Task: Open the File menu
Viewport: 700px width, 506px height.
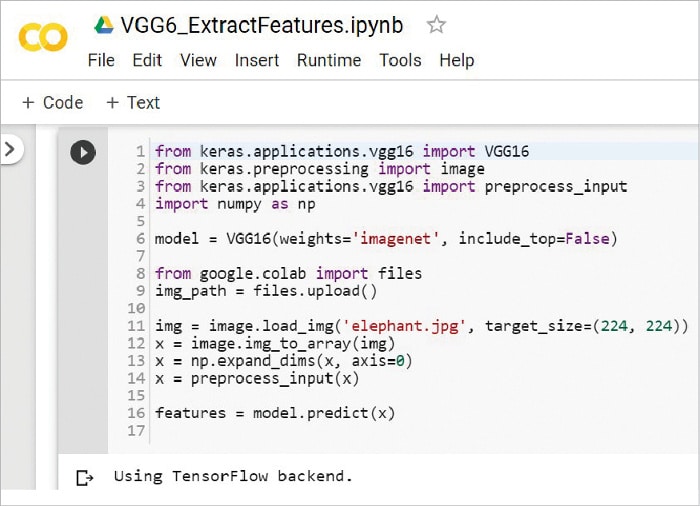Action: (x=101, y=61)
